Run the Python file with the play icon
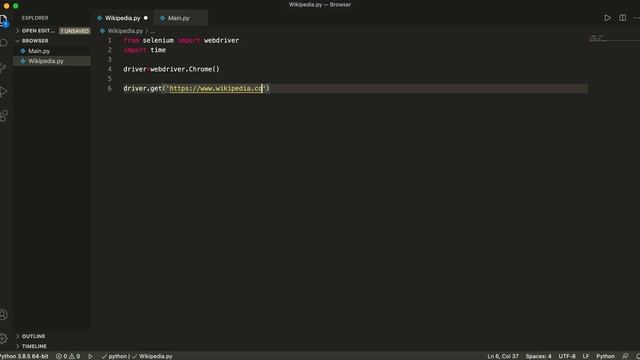The width and height of the screenshot is (640, 360). 607,18
